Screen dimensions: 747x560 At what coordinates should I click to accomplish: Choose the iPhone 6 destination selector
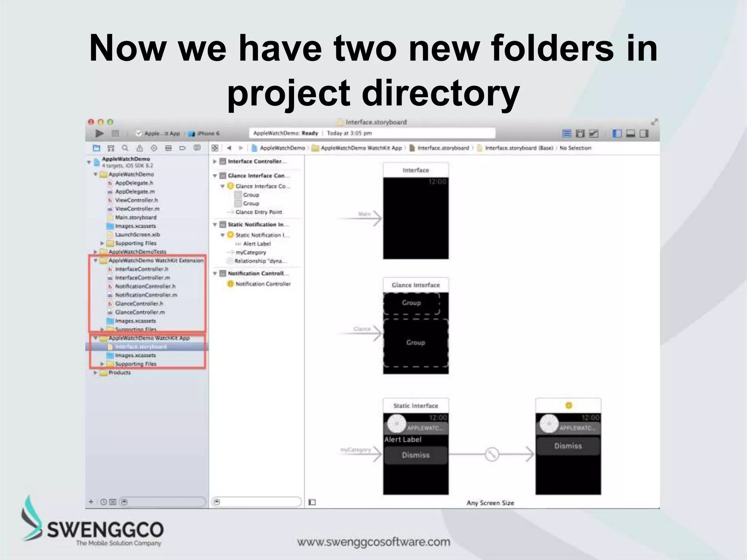[x=204, y=133]
